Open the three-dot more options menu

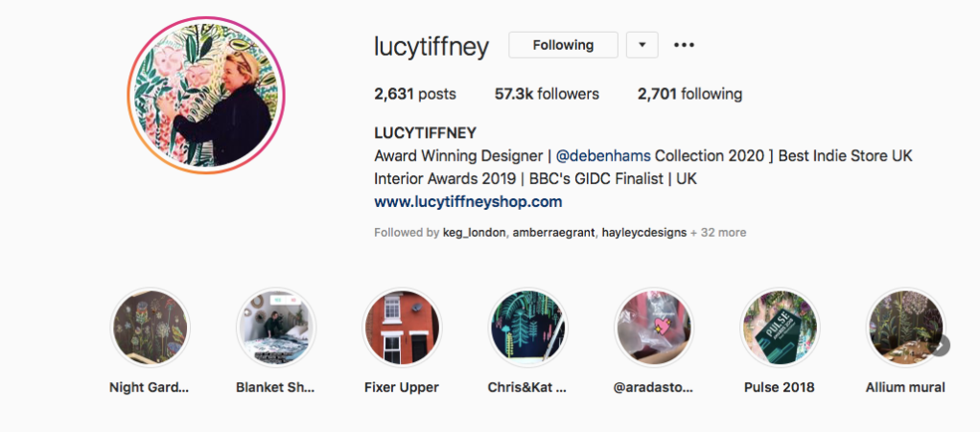coord(684,45)
